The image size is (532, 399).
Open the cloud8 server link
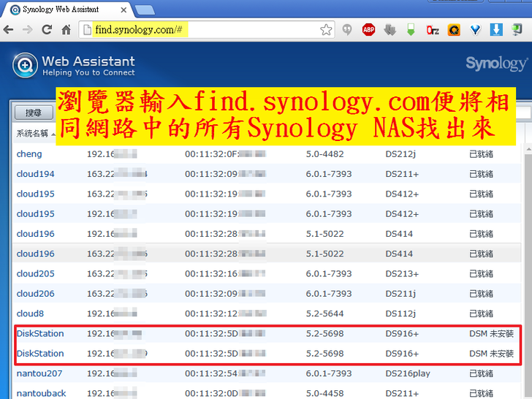[30, 313]
